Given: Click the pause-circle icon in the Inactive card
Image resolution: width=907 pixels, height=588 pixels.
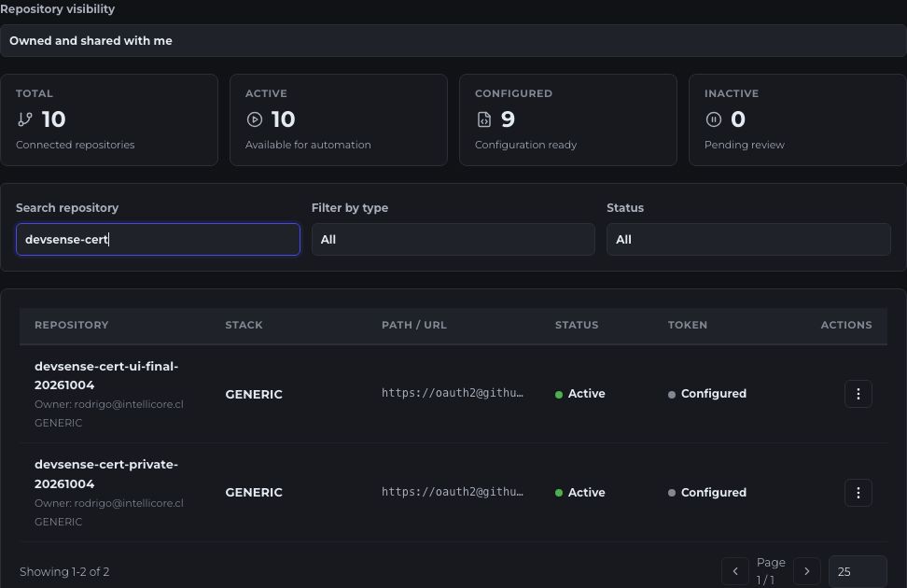Looking at the screenshot, I should point(714,119).
